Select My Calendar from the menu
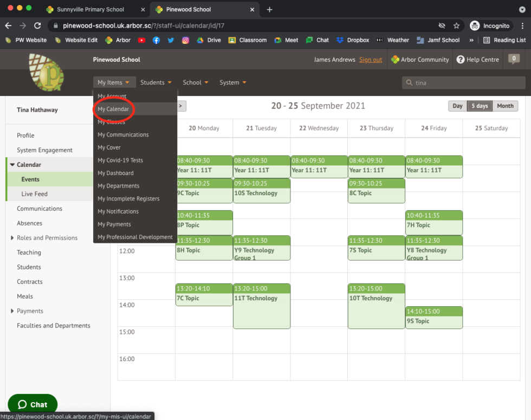Viewport: 531px width, 420px height. (113, 109)
